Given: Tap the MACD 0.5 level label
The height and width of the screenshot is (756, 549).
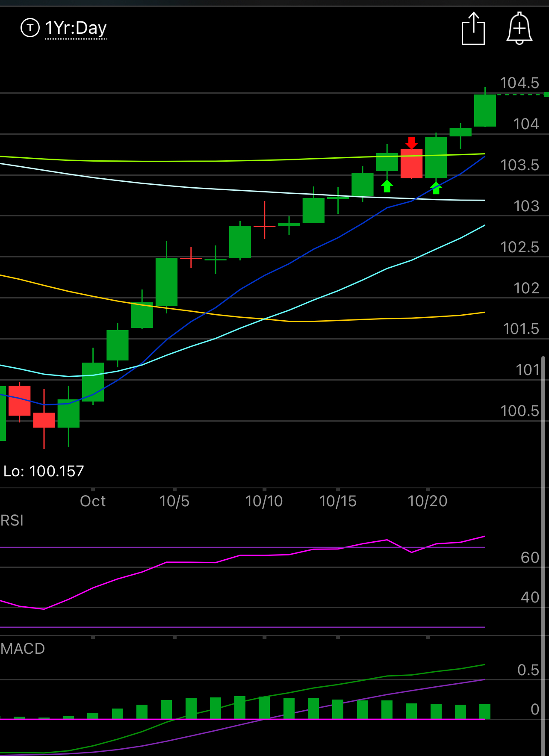Looking at the screenshot, I should tap(528, 670).
